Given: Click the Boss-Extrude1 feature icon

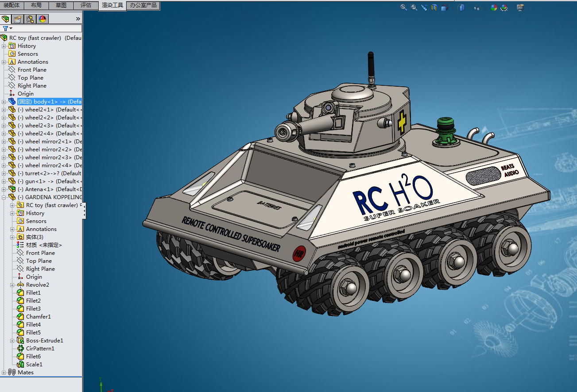Looking at the screenshot, I should point(20,341).
